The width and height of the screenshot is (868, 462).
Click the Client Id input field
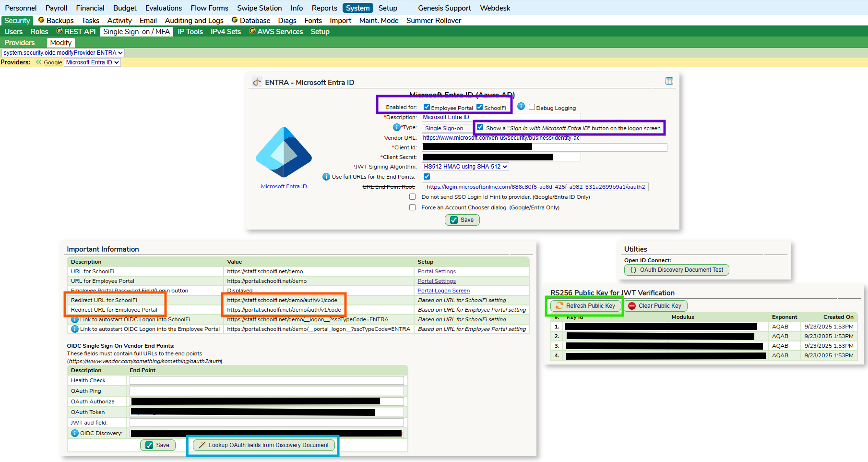tap(545, 147)
